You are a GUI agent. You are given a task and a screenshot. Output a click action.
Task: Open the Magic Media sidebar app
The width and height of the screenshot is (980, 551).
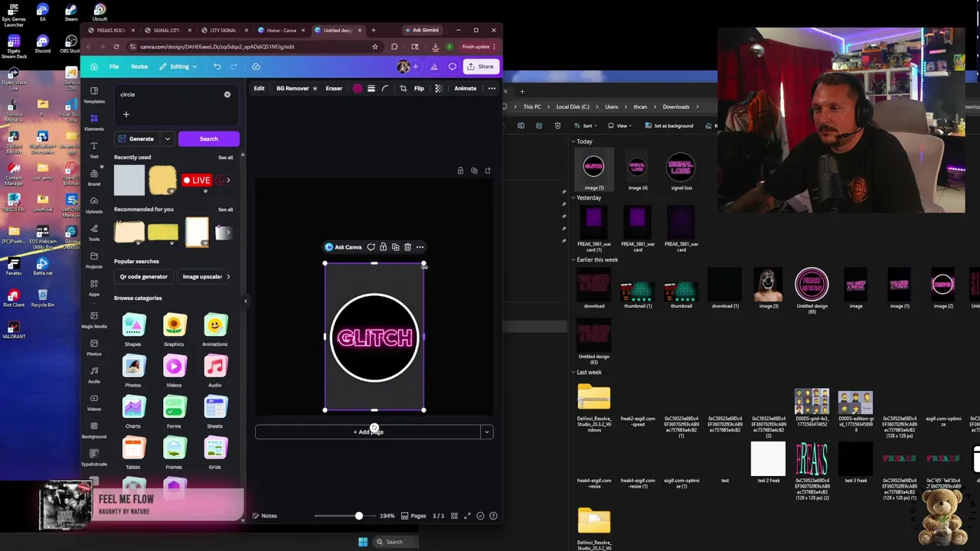click(94, 320)
